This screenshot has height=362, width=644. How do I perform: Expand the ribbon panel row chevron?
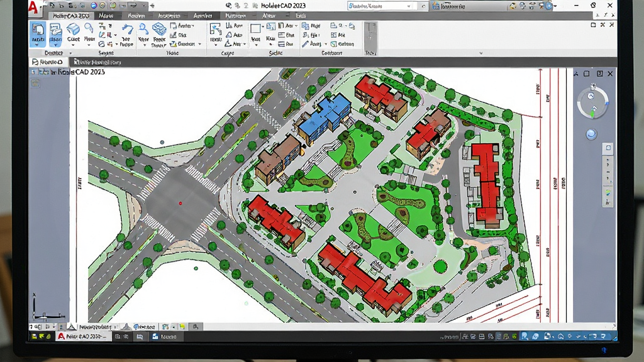point(481,53)
